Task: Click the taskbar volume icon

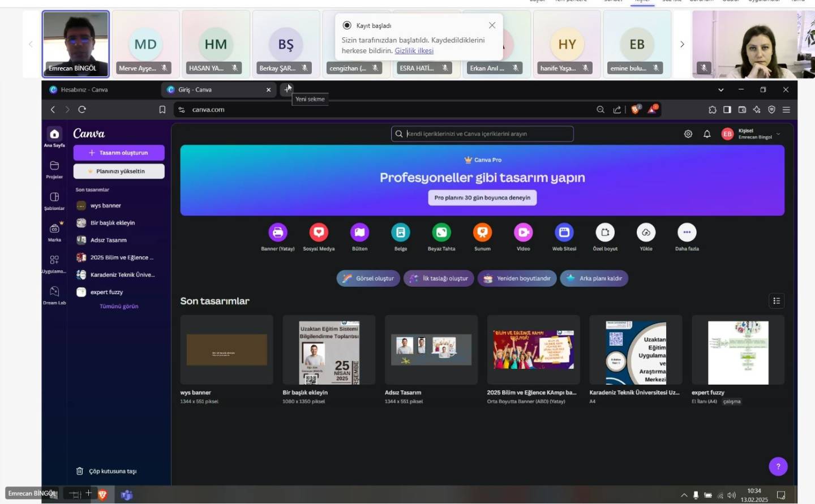Action: tap(731, 496)
